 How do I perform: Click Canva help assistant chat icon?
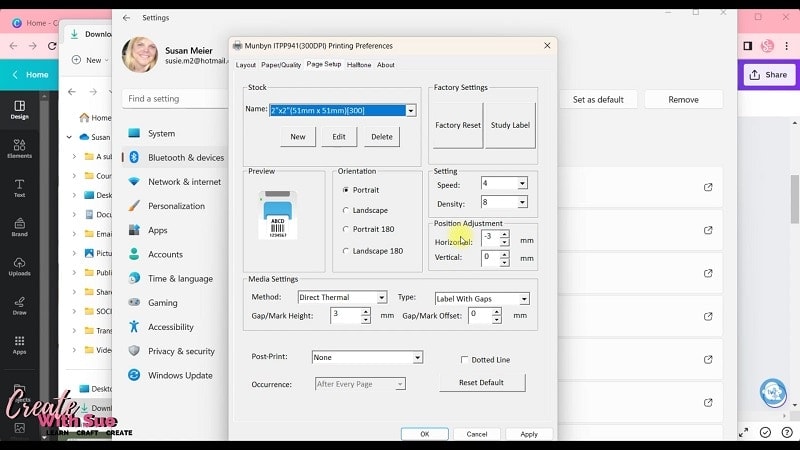coord(773,393)
